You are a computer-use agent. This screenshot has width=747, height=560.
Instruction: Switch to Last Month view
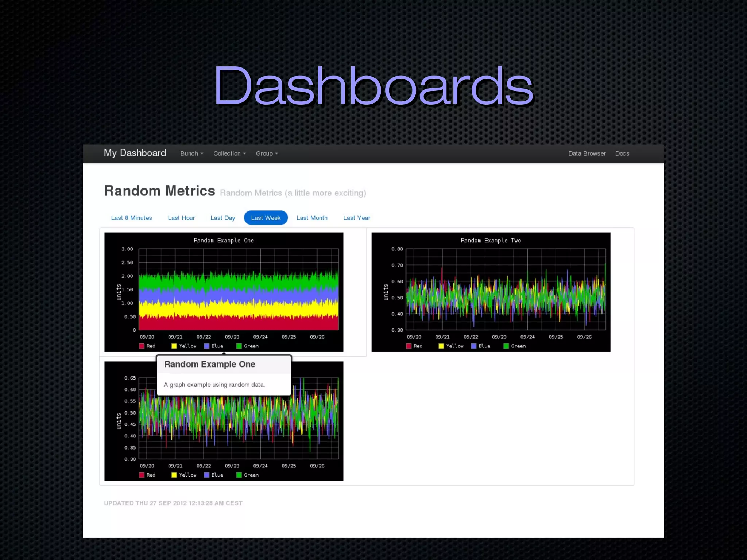pos(312,218)
